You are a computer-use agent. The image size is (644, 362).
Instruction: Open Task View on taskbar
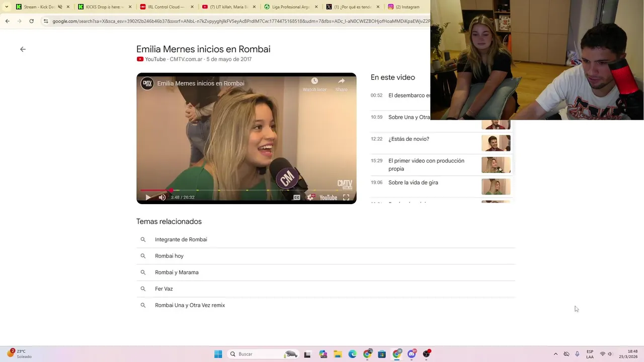pyautogui.click(x=307, y=354)
